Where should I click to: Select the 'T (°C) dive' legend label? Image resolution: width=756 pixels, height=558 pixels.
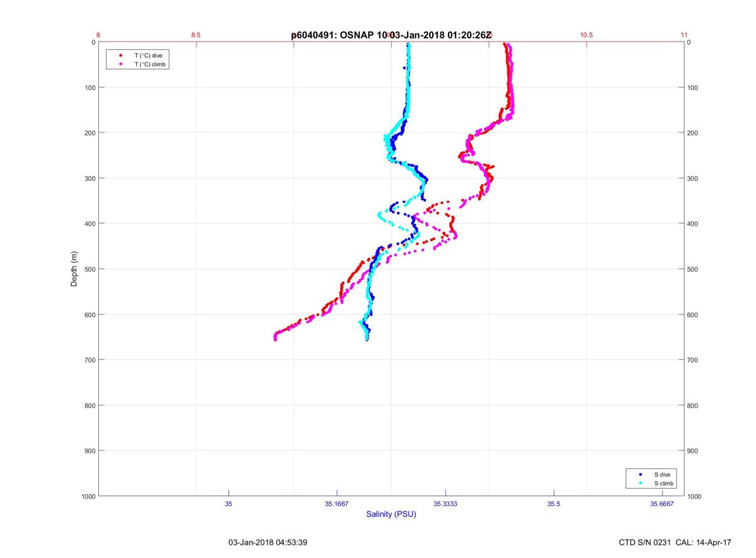148,55
